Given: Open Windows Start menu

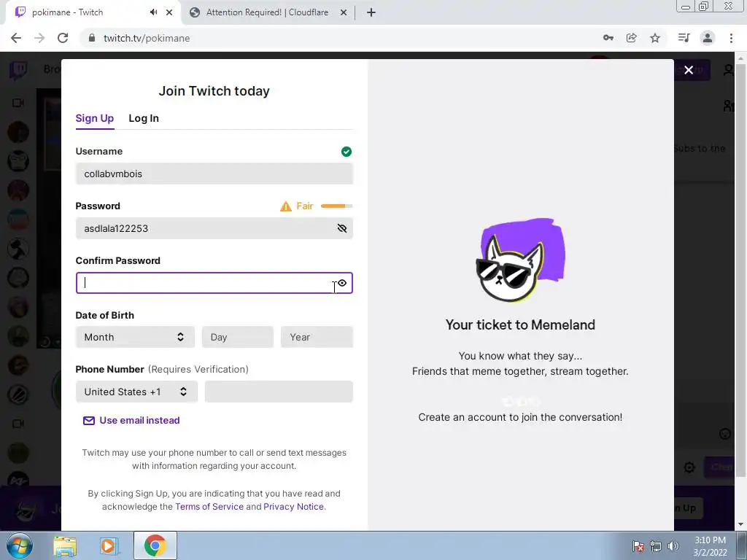Looking at the screenshot, I should [19, 545].
